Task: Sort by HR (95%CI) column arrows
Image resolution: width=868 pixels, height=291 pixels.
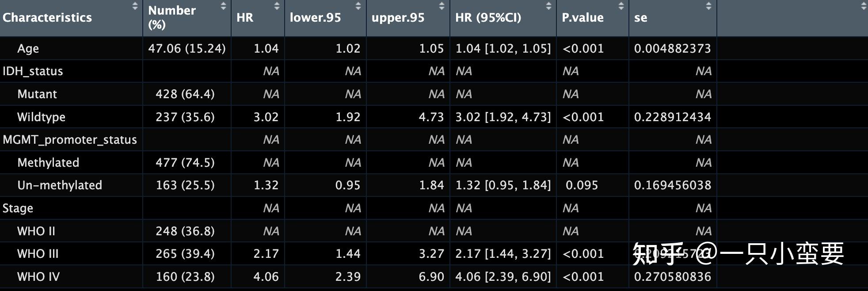Action: (548, 6)
